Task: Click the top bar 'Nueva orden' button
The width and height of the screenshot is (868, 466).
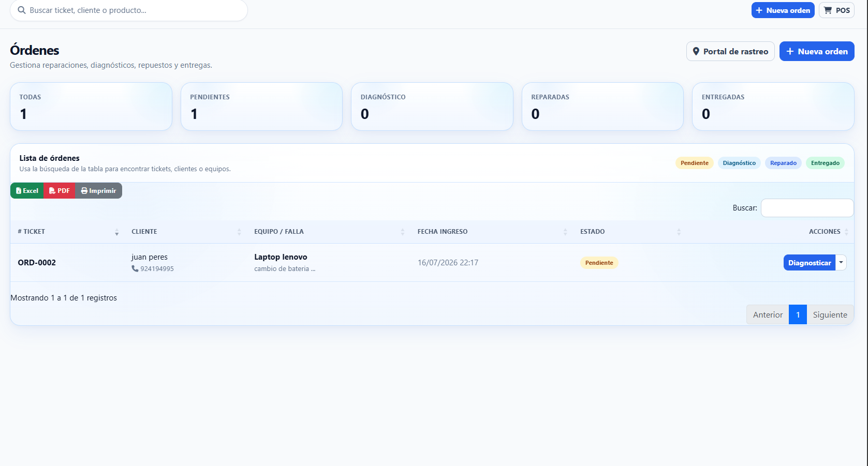Action: coord(783,10)
